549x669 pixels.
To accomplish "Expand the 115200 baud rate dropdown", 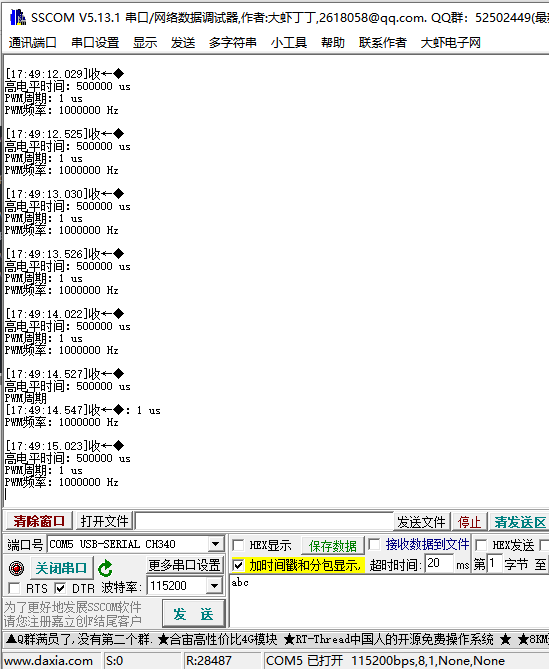I will point(215,586).
